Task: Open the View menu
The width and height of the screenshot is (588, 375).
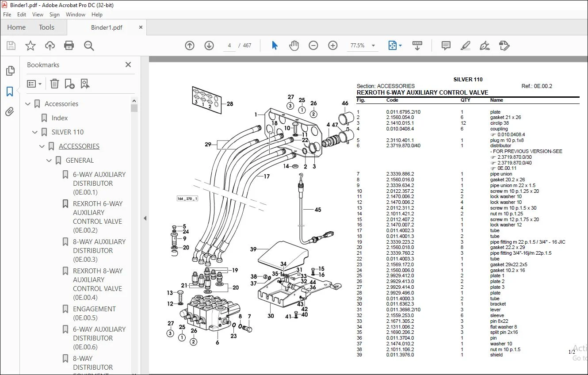Action: (x=38, y=14)
